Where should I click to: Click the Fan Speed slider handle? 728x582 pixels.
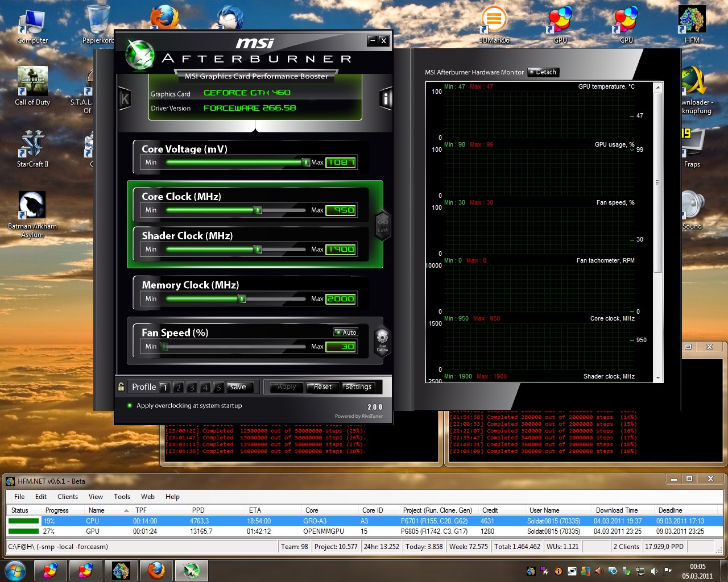point(164,347)
